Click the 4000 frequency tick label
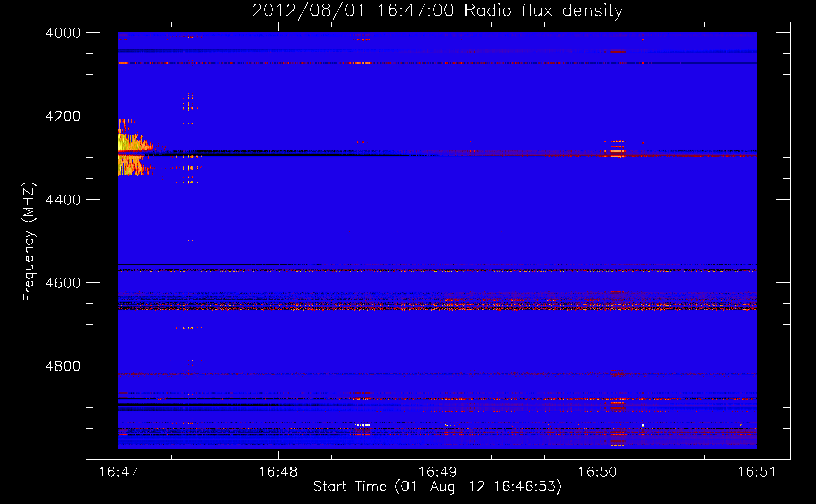This screenshot has height=504, width=816. click(63, 33)
